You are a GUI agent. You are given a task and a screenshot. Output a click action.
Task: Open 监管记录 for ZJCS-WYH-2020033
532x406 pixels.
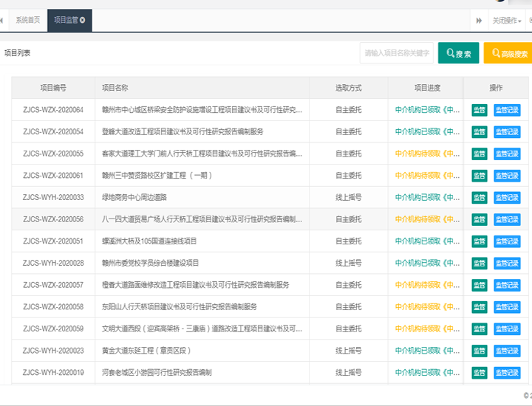[507, 198]
